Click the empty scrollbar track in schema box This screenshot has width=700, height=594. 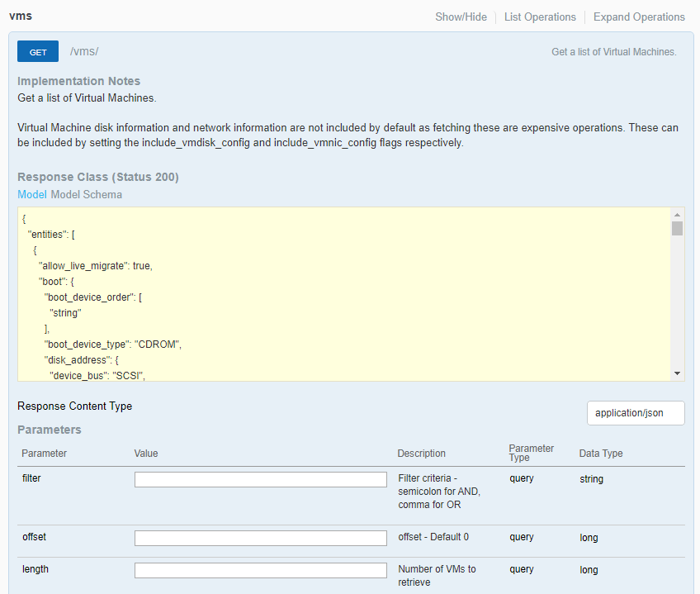pos(678,306)
